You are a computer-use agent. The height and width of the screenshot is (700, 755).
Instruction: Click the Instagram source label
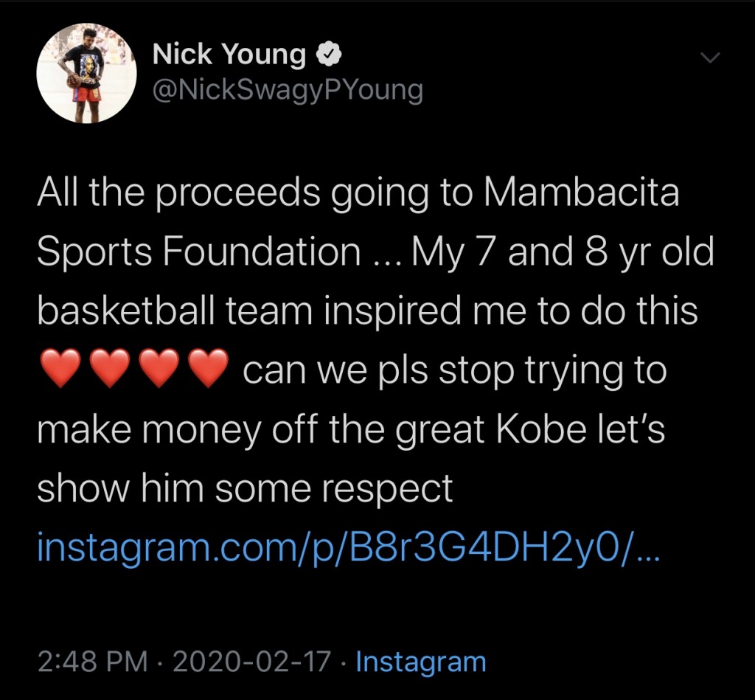coord(421,662)
